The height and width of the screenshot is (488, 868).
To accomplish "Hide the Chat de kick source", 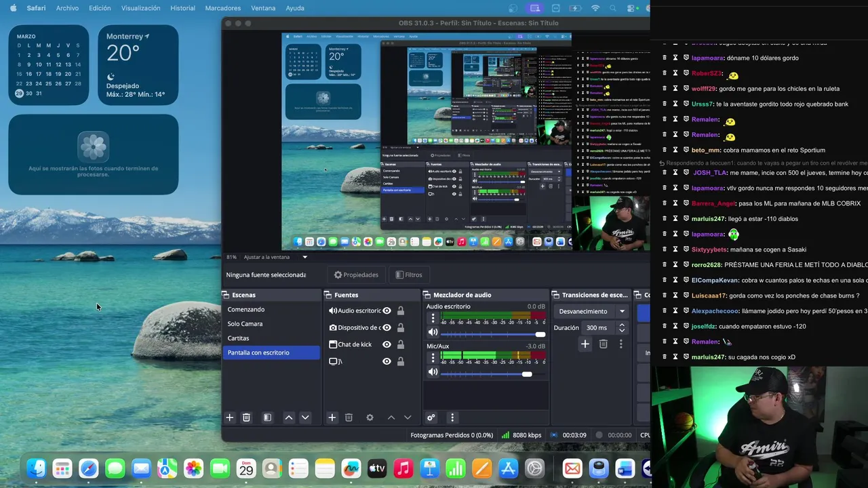I will click(x=387, y=344).
